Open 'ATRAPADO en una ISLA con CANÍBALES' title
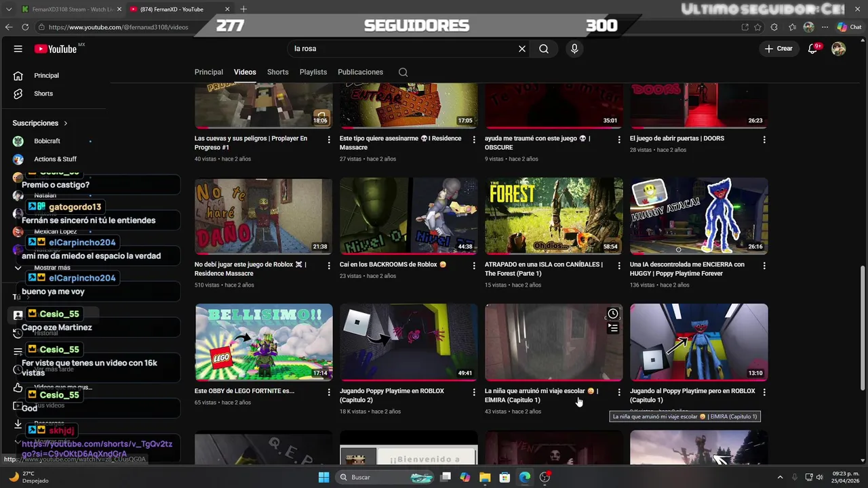The width and height of the screenshot is (868, 488). click(x=544, y=269)
